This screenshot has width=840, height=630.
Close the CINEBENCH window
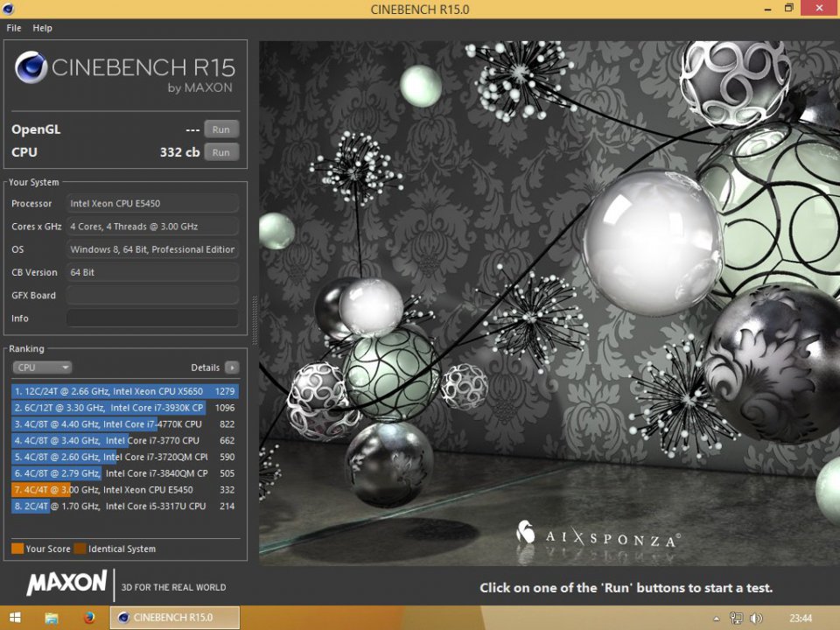point(820,8)
